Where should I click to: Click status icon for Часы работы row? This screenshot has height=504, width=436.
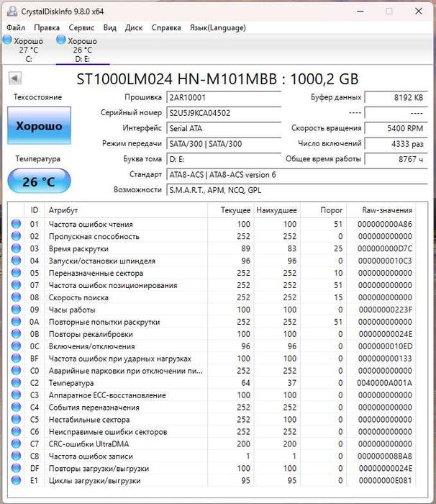16,310
